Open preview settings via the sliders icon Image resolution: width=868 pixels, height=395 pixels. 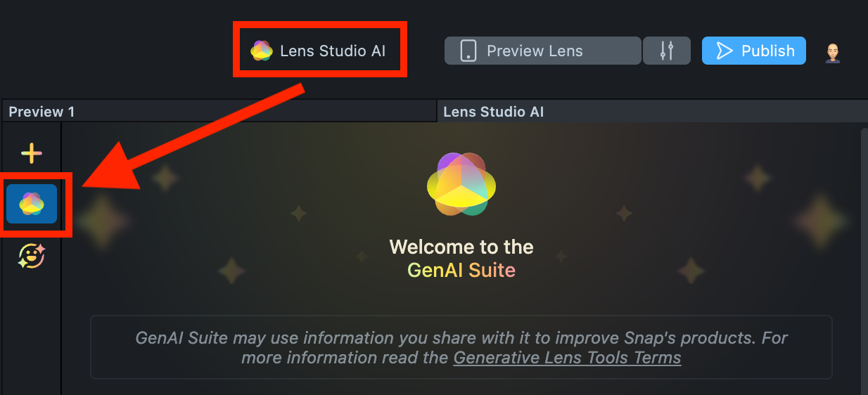[x=667, y=51]
